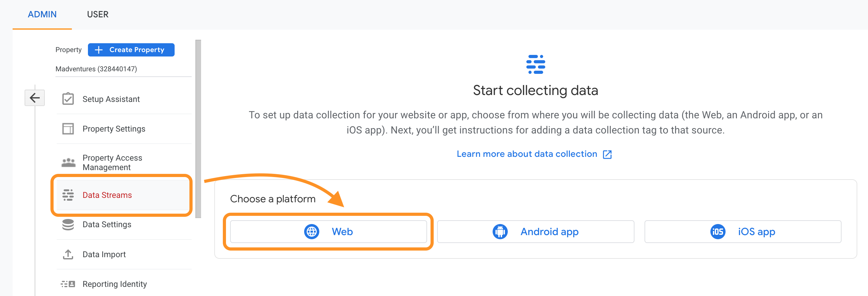Click the Reporting Identity icon
This screenshot has height=296, width=868.
pos(68,284)
